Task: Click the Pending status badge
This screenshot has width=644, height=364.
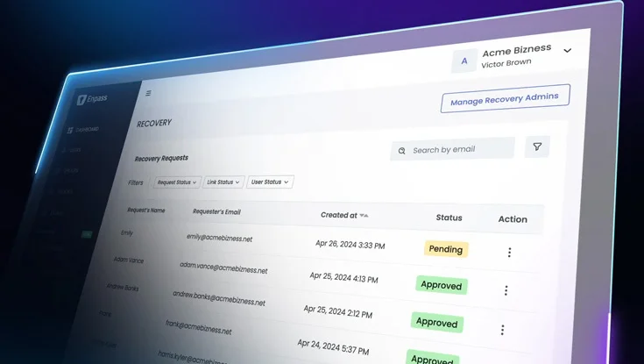Action: tap(446, 249)
